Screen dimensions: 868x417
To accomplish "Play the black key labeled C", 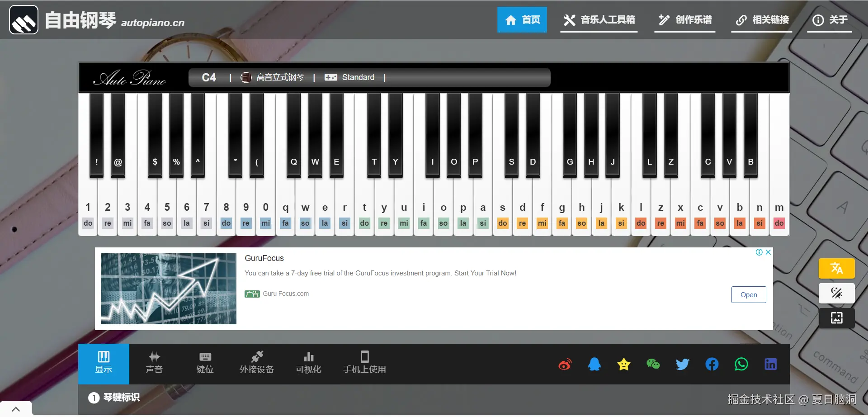I will coord(708,135).
